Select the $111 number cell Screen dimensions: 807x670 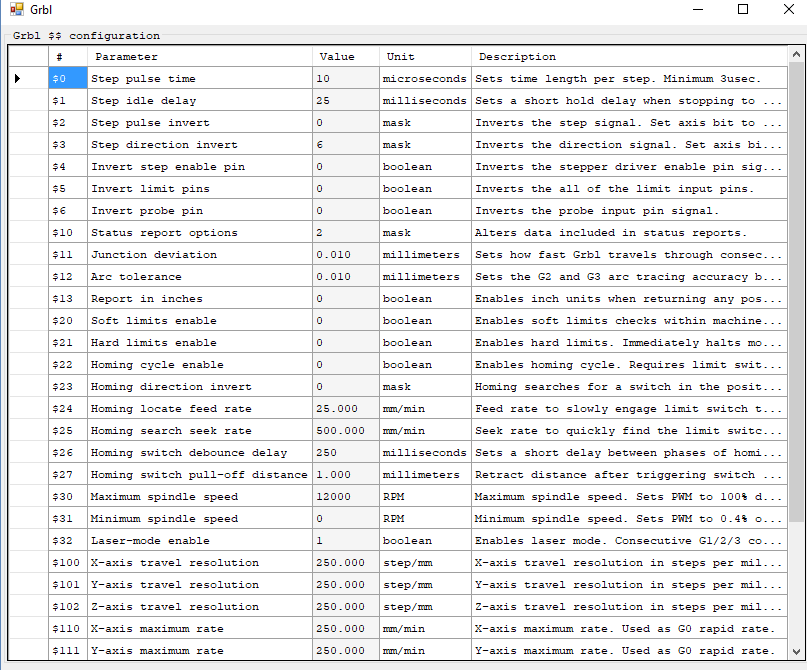(x=68, y=650)
